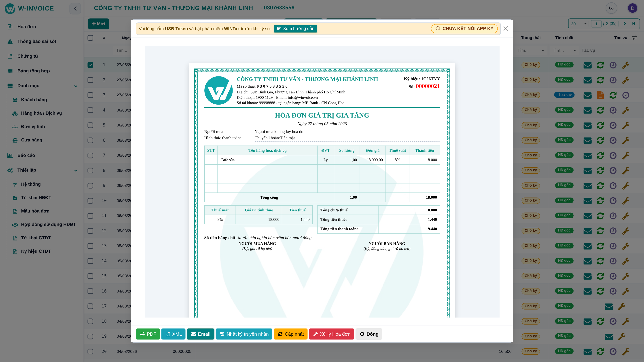The width and height of the screenshot is (644, 362).
Task: Click the wrench icon in row 5
Action: 625,125
